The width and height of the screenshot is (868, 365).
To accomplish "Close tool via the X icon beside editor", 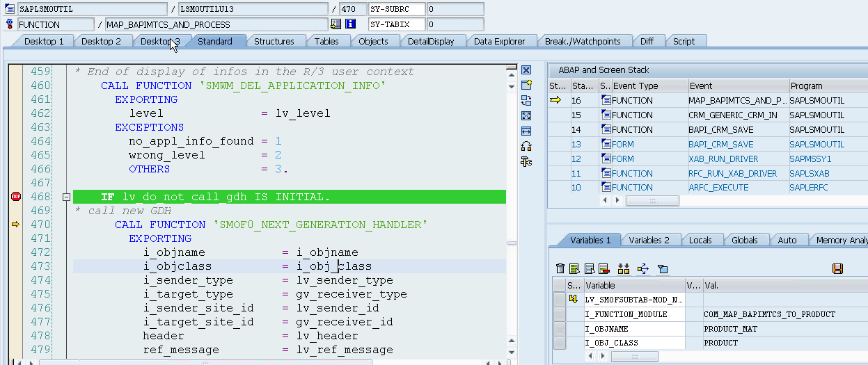I will click(x=526, y=70).
